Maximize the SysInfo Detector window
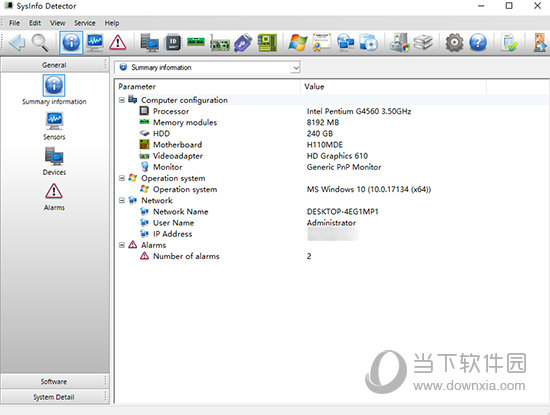The height and width of the screenshot is (415, 550). [509, 6]
